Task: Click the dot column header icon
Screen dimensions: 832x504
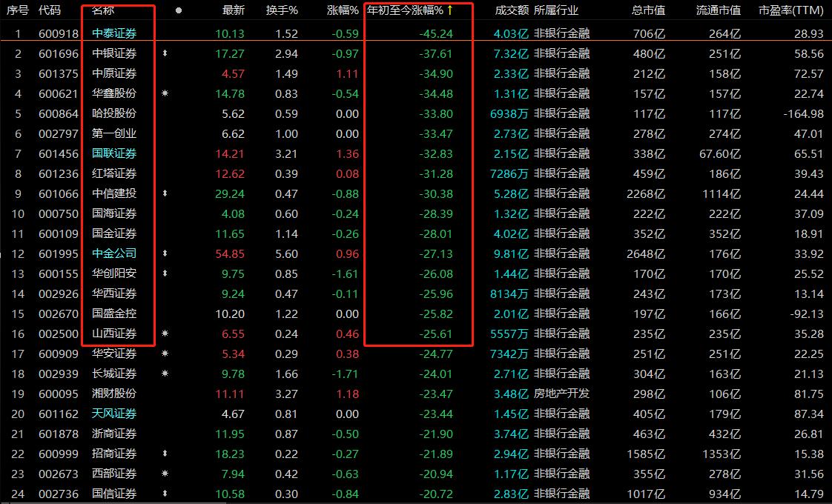Action: (x=179, y=10)
